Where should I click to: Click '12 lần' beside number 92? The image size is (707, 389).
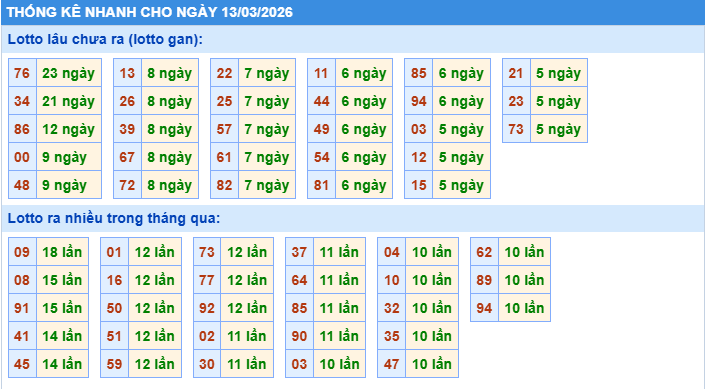point(247,308)
